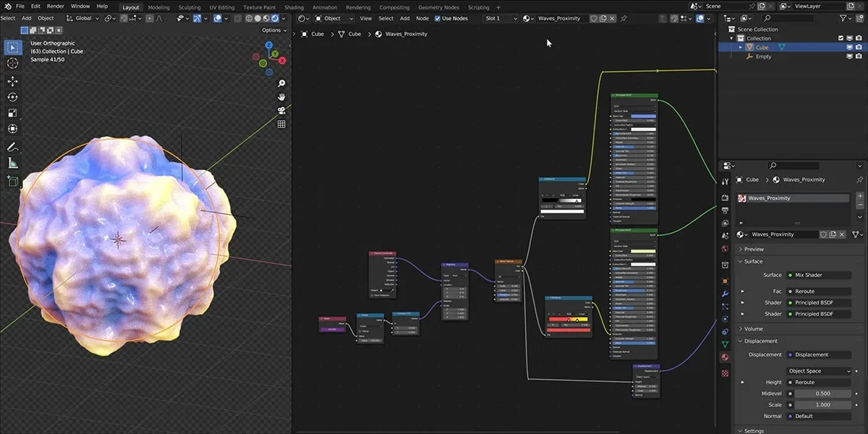Click the camera view icon in the viewport
This screenshot has width=868, height=434.
pyautogui.click(x=281, y=110)
